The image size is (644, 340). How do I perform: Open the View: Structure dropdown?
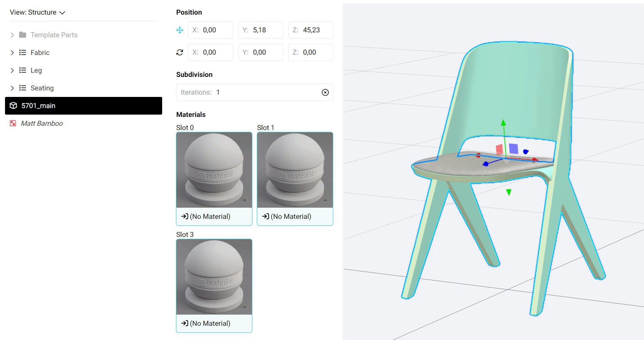(38, 12)
